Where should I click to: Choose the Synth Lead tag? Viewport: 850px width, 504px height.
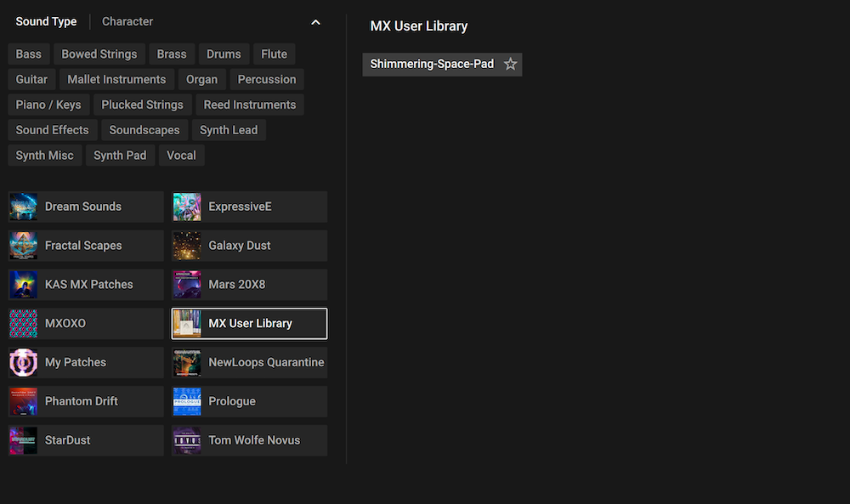(229, 130)
